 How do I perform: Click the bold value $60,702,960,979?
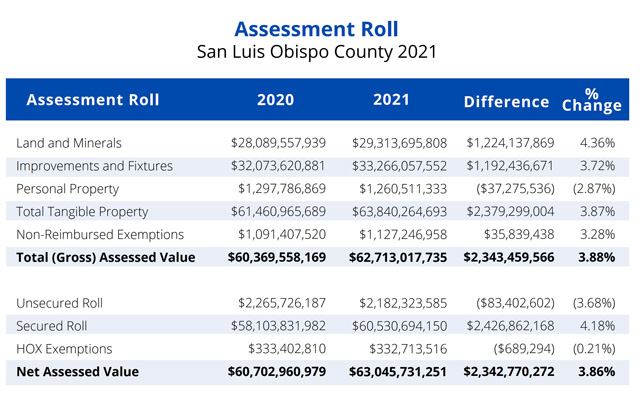coord(277,371)
